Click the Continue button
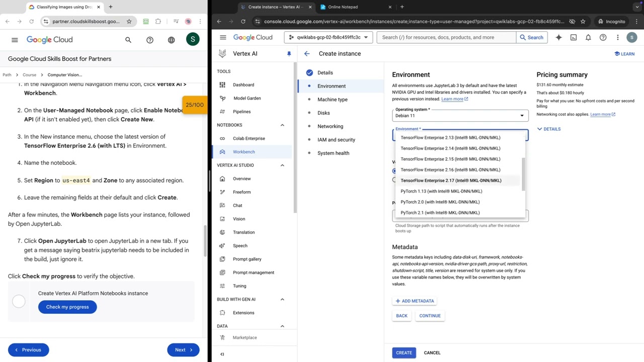Screen dimensions: 644x362 (430, 316)
